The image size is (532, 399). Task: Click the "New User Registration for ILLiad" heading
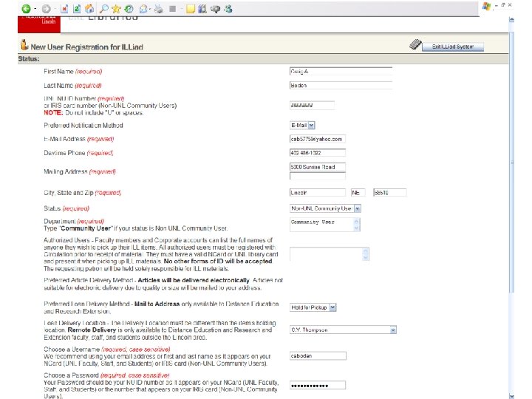pyautogui.click(x=87, y=47)
